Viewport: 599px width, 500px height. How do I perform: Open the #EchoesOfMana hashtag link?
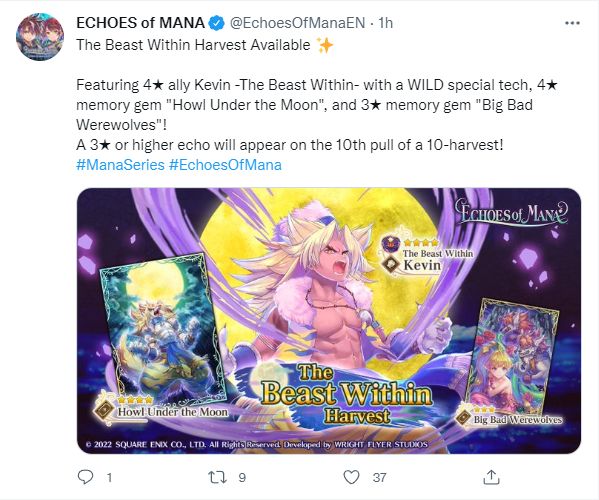pos(225,165)
